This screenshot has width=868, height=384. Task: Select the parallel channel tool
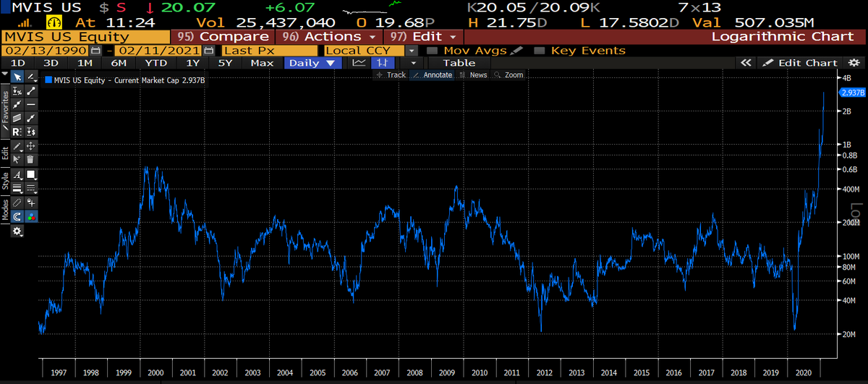(17, 118)
